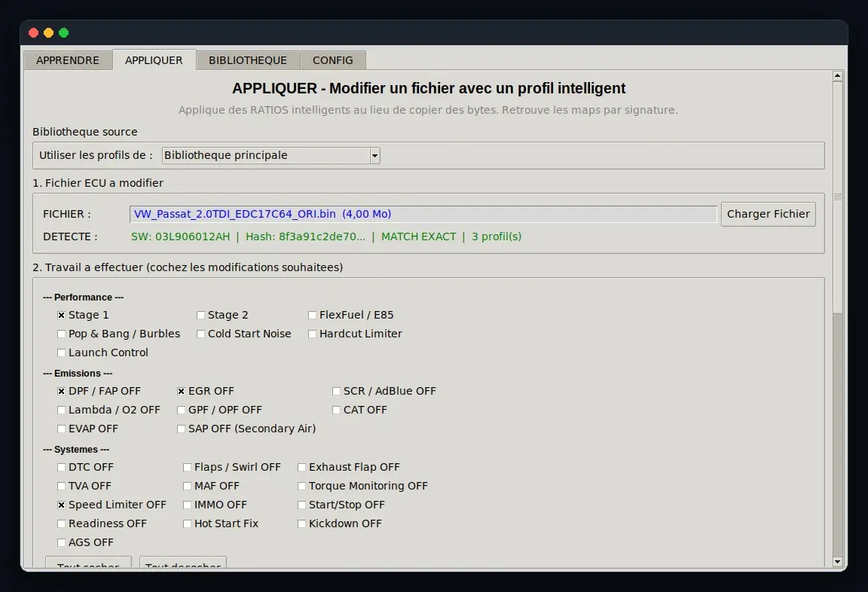The height and width of the screenshot is (592, 868).
Task: Go to the CONFIG tab
Action: pyautogui.click(x=333, y=60)
